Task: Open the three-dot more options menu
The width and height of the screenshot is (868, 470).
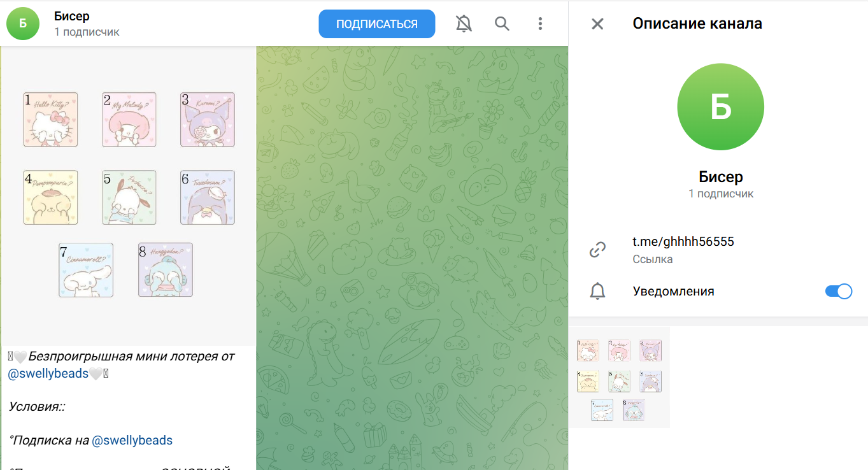Action: tap(540, 24)
